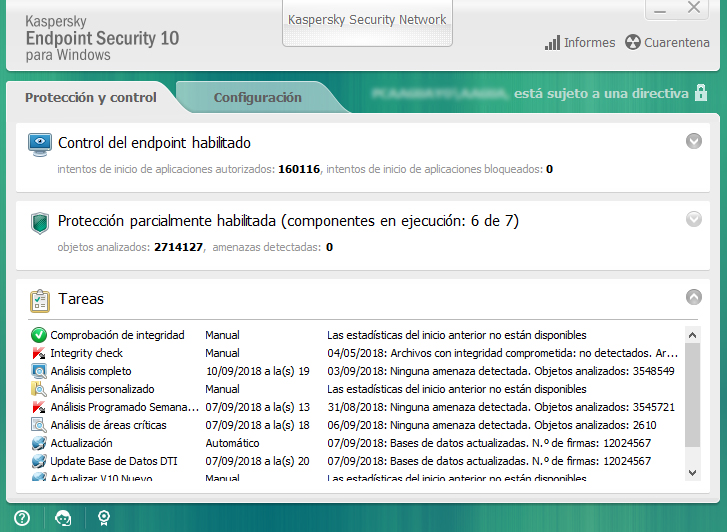This screenshot has width=727, height=532.
Task: Open the Informes link
Action: coord(589,43)
